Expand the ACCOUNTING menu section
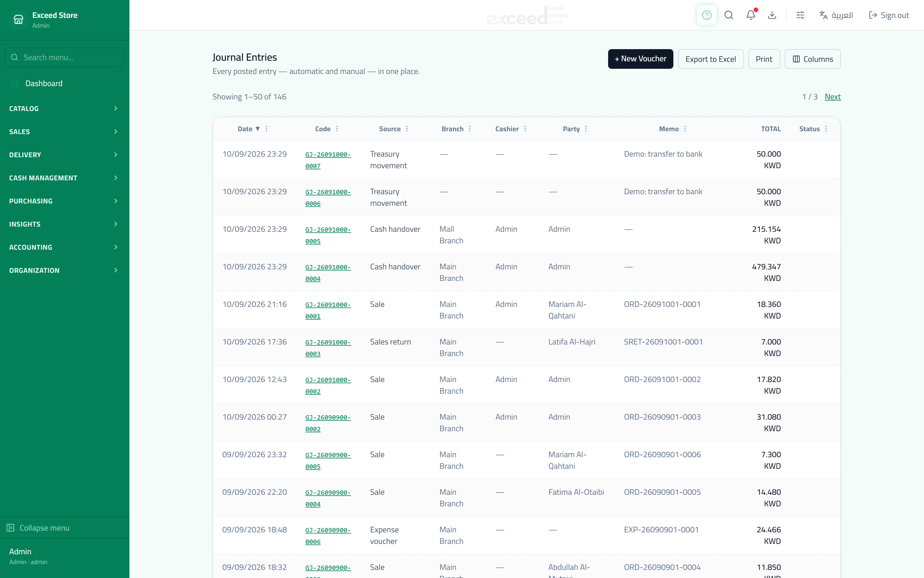The width and height of the screenshot is (924, 578). point(64,247)
